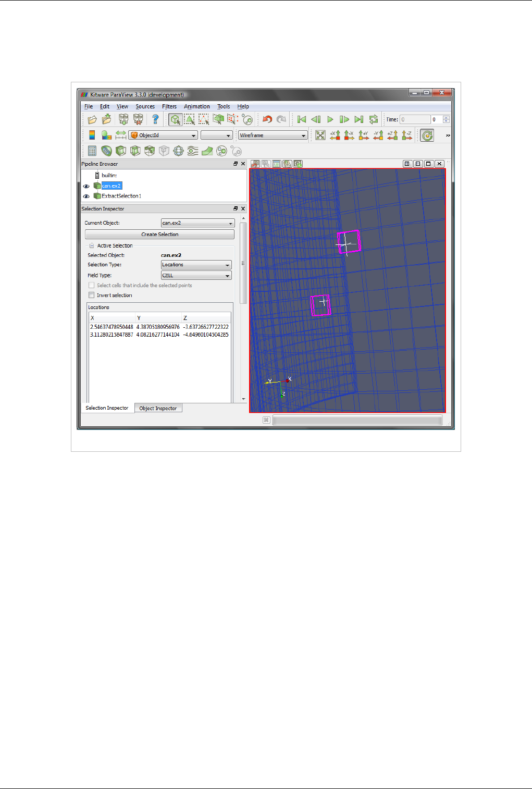Viewport: 532px width, 789px height.
Task: Click the Stream Tracer filter icon
Action: (193, 151)
